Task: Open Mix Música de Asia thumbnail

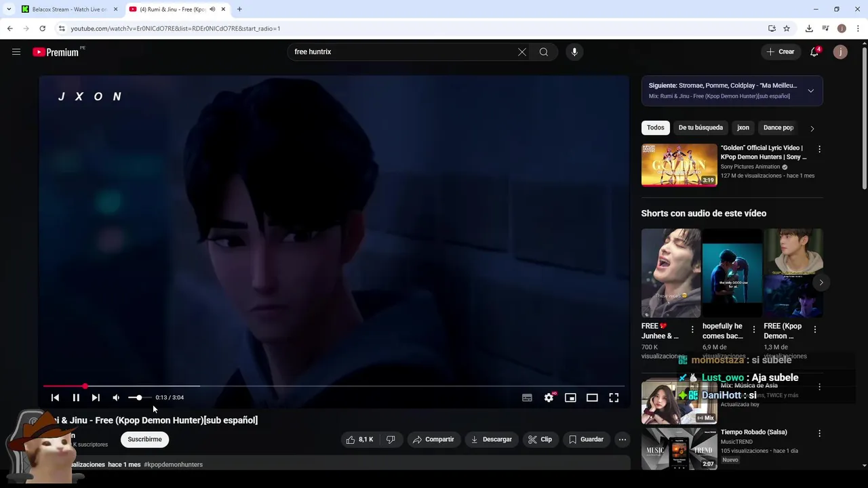Action: pos(679,403)
